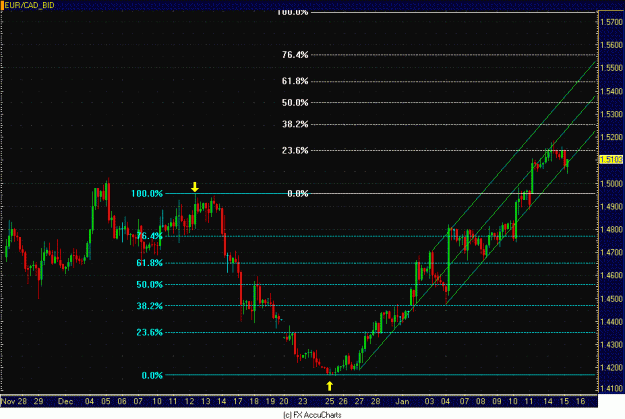Click the 17 date label
625x419 pixels.
(238, 401)
